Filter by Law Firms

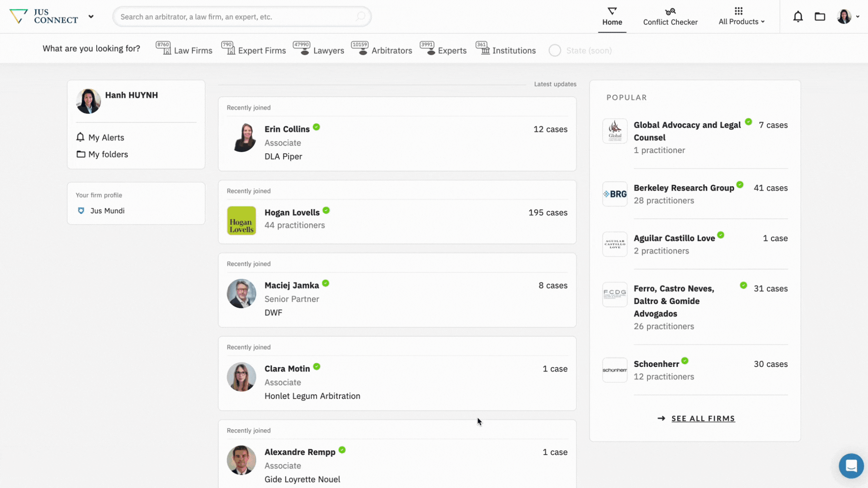pyautogui.click(x=184, y=49)
